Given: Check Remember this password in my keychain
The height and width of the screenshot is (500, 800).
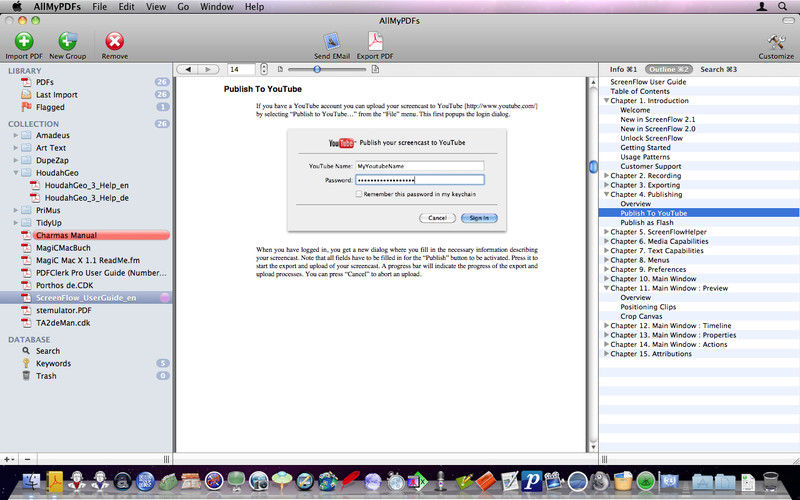Looking at the screenshot, I should (359, 194).
